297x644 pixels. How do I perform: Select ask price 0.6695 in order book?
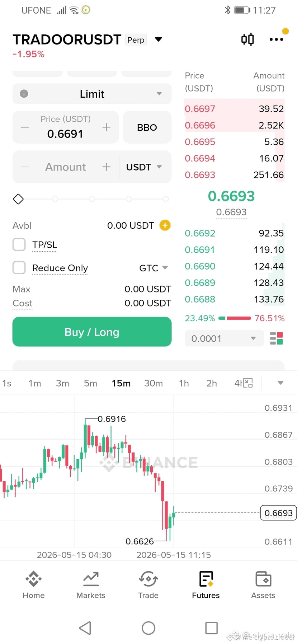pyautogui.click(x=200, y=142)
